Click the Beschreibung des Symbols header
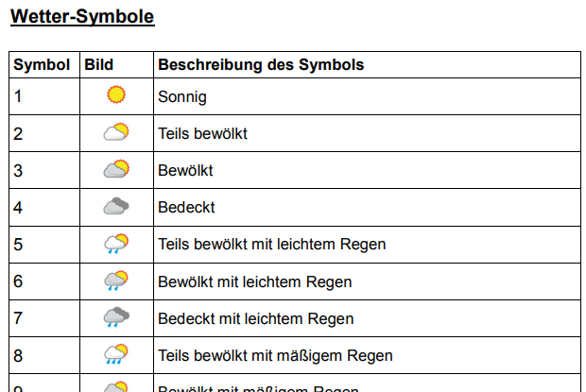Image resolution: width=586 pixels, height=392 pixels. coord(261,64)
